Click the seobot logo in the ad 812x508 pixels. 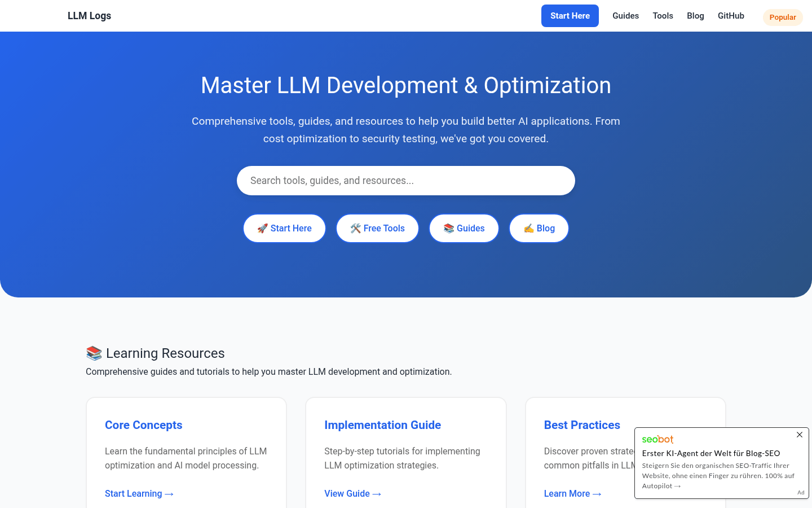(x=657, y=439)
